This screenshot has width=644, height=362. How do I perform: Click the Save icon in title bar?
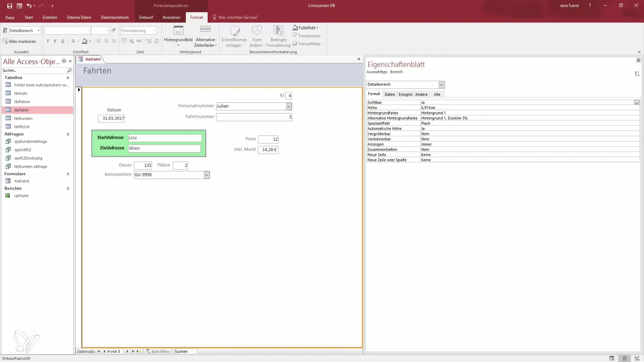(x=10, y=6)
